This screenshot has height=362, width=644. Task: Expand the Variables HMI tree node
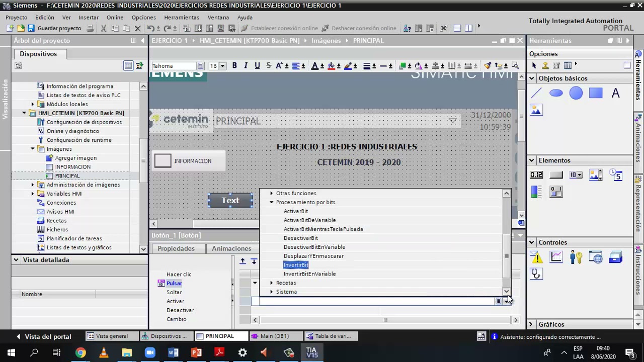coord(33,194)
